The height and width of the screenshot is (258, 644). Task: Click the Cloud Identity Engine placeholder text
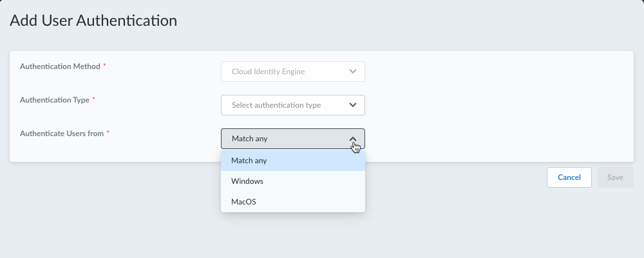point(269,72)
